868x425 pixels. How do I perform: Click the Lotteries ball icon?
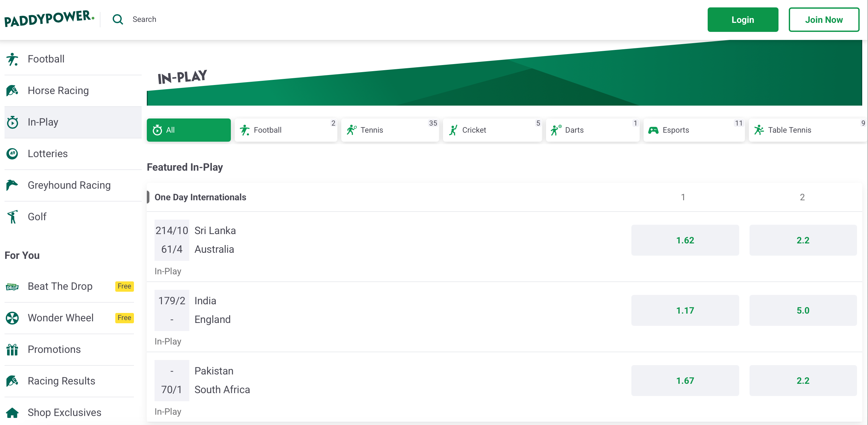click(x=13, y=154)
